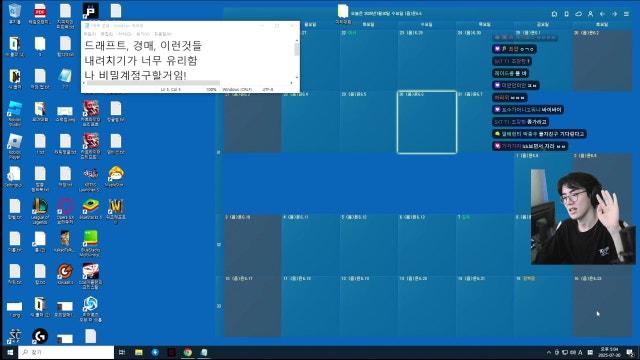The height and width of the screenshot is (360, 640).
Task: Open the hamburger menu in calendar widget
Action: click(626, 14)
